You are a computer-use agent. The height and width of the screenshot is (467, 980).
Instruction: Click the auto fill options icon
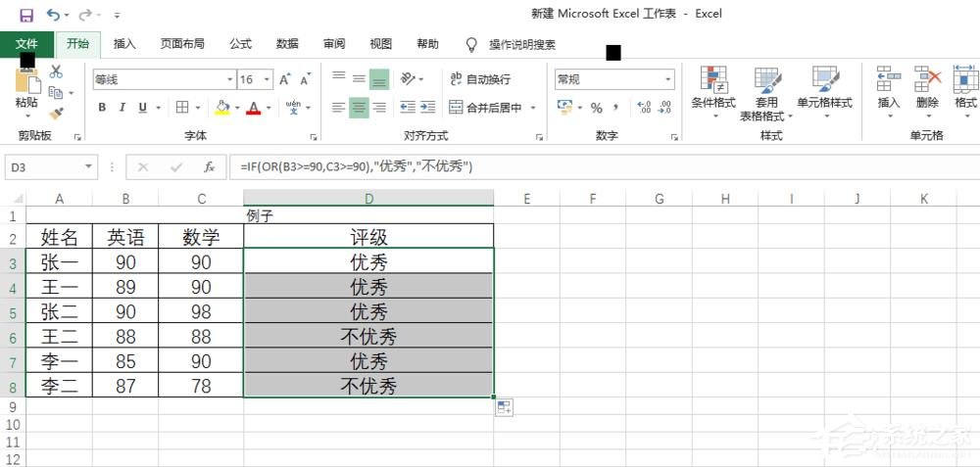pos(505,408)
